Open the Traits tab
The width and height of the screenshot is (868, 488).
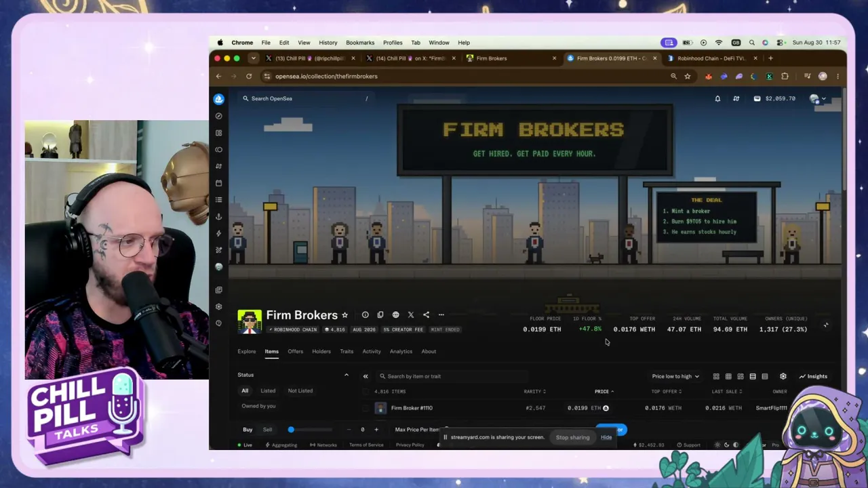(347, 352)
